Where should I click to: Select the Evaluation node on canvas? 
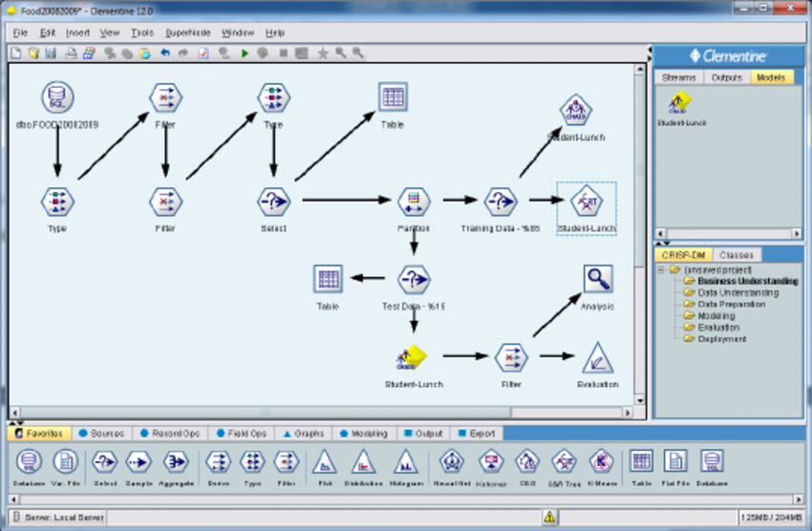click(597, 357)
